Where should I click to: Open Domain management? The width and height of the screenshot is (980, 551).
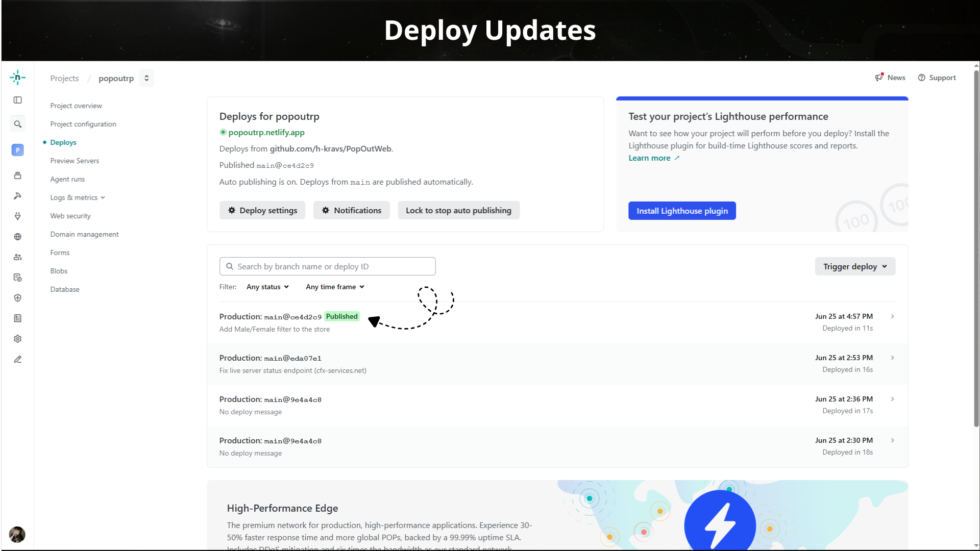[x=84, y=234]
